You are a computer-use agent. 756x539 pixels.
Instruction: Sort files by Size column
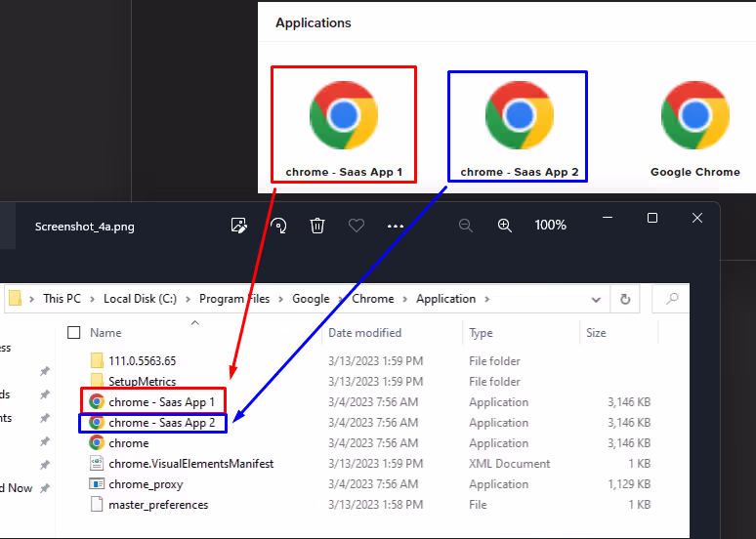(x=596, y=333)
